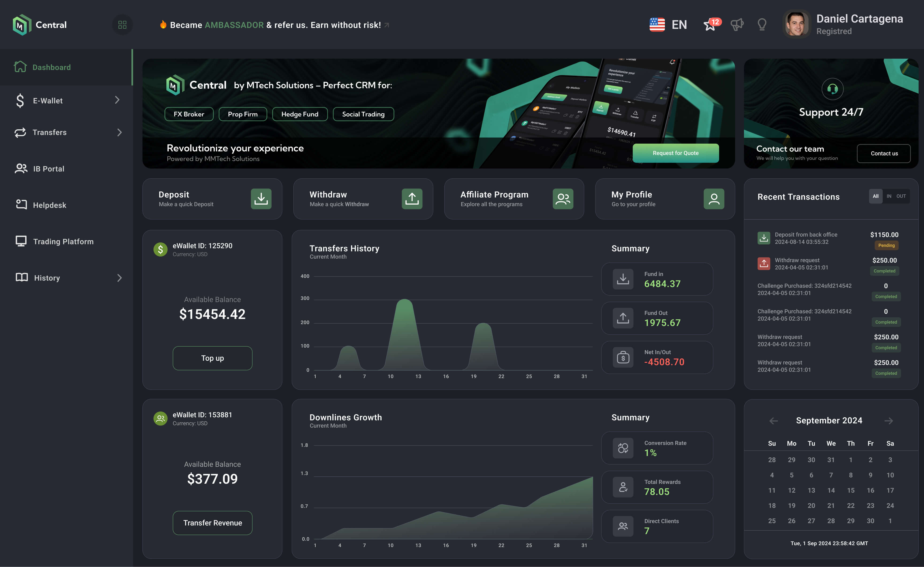The height and width of the screenshot is (567, 924).
Task: Expand the E-Wallet sidebar submenu
Action: coord(117,100)
